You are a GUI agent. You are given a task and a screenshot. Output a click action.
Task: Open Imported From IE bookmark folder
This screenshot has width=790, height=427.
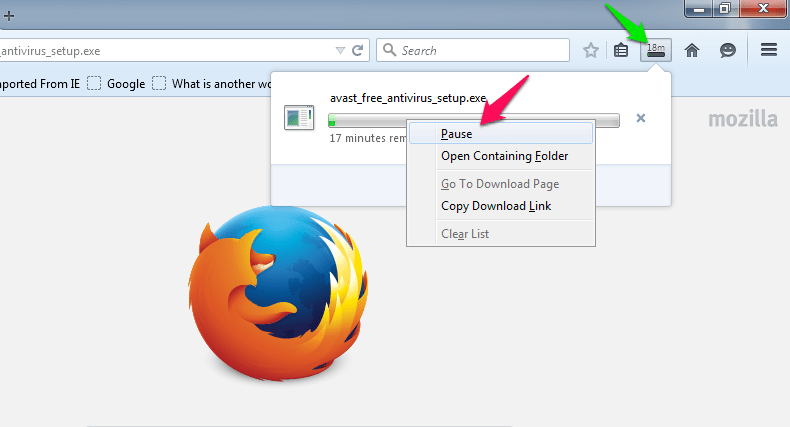pyautogui.click(x=40, y=84)
